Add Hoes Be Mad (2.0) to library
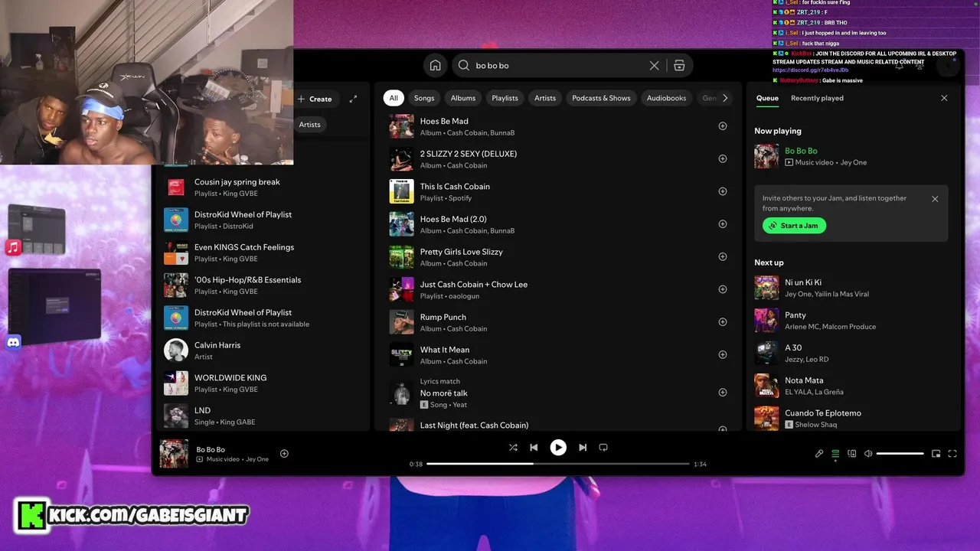 (722, 224)
